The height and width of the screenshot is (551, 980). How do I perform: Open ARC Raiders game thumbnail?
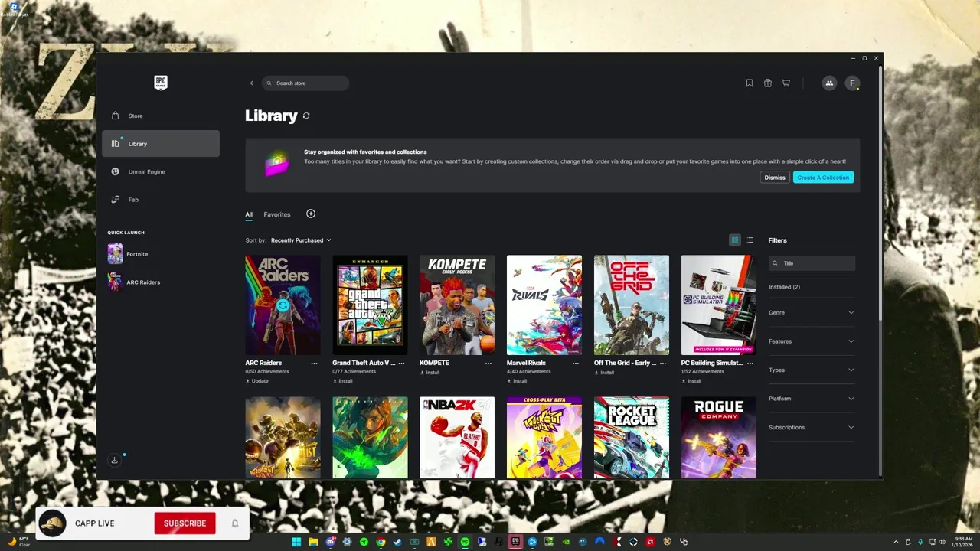click(283, 305)
